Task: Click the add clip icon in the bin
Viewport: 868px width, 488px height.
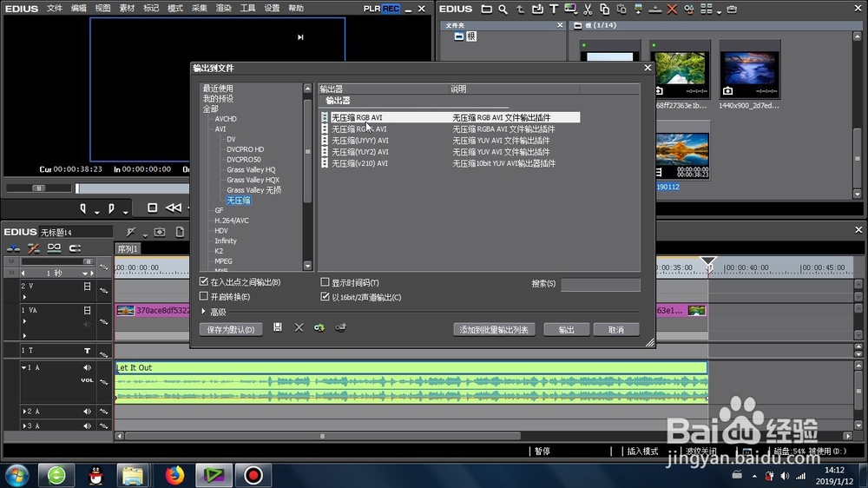Action: [x=537, y=9]
